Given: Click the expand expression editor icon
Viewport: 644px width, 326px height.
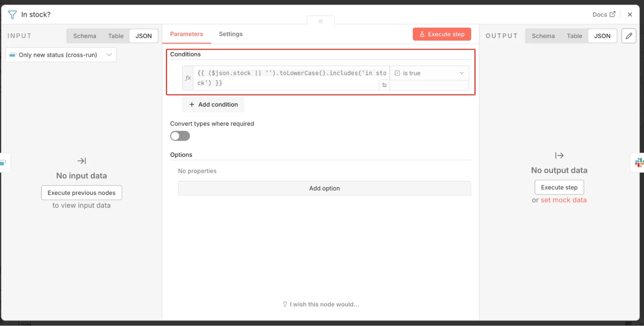Looking at the screenshot, I should tap(384, 85).
